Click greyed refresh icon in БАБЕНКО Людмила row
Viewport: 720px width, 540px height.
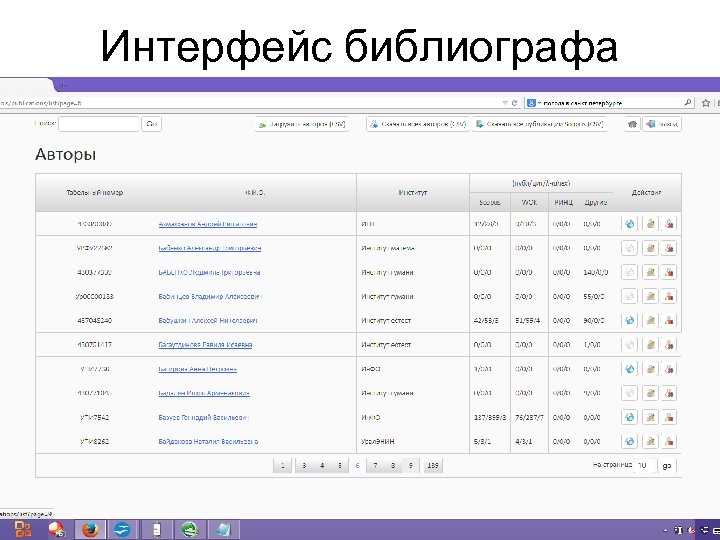[x=630, y=272]
